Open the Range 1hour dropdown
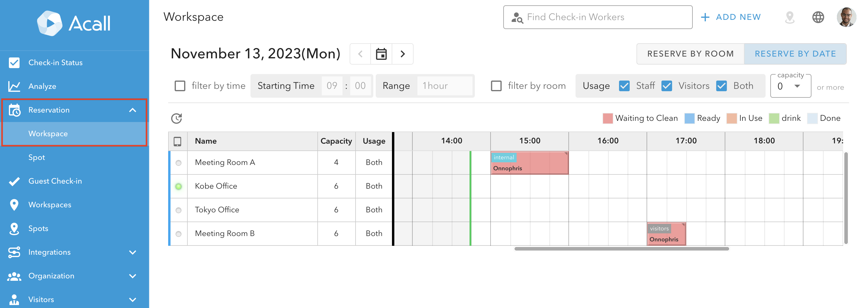The height and width of the screenshot is (308, 868). coord(444,86)
